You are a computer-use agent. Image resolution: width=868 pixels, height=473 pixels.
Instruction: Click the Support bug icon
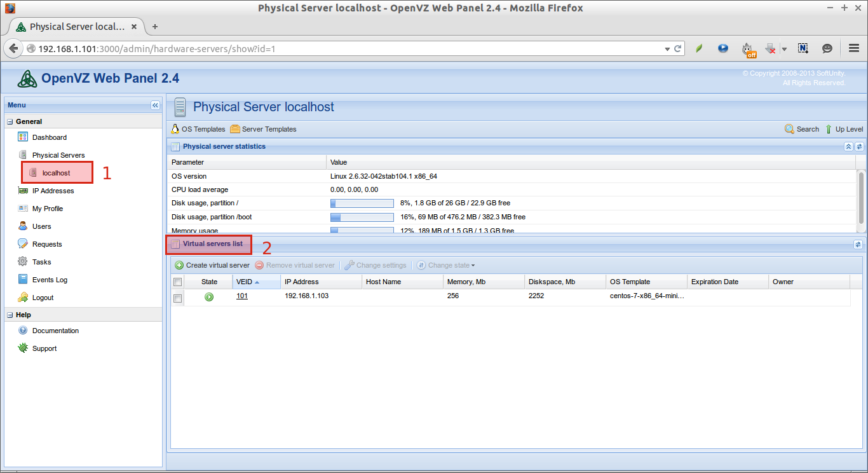[x=23, y=348]
